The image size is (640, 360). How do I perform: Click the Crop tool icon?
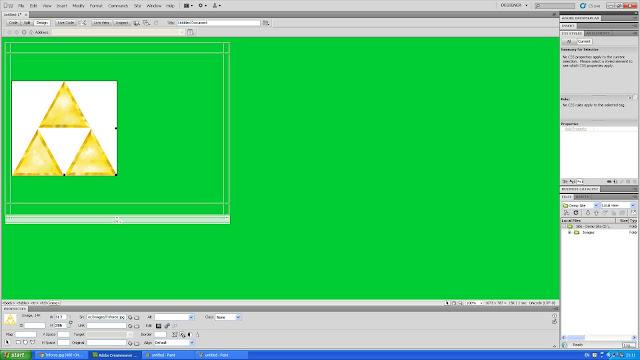click(175, 334)
